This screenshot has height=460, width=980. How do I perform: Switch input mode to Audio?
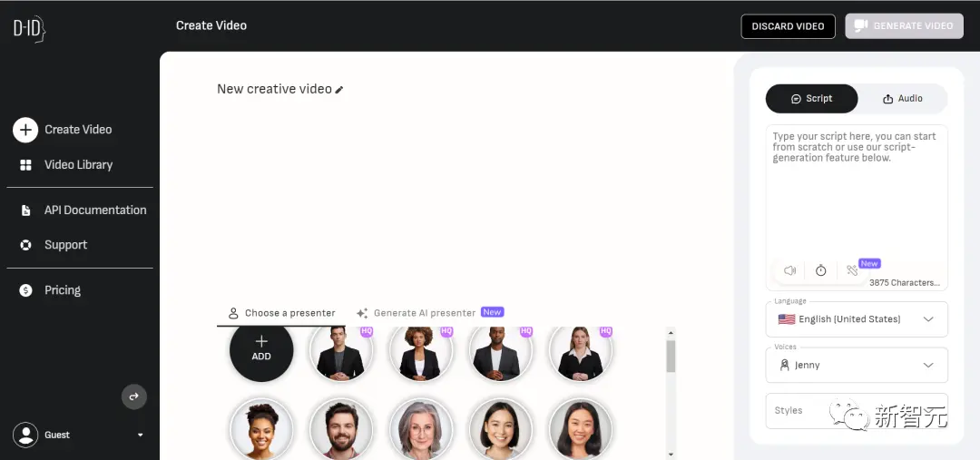[x=903, y=99]
